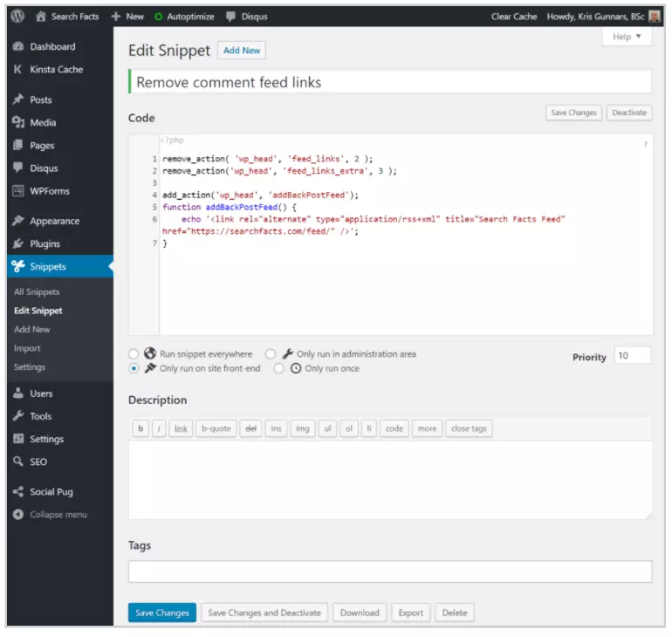Screen dimensions: 672x637
Task: Click the Collapse menu arrow icon
Action: coord(18,514)
